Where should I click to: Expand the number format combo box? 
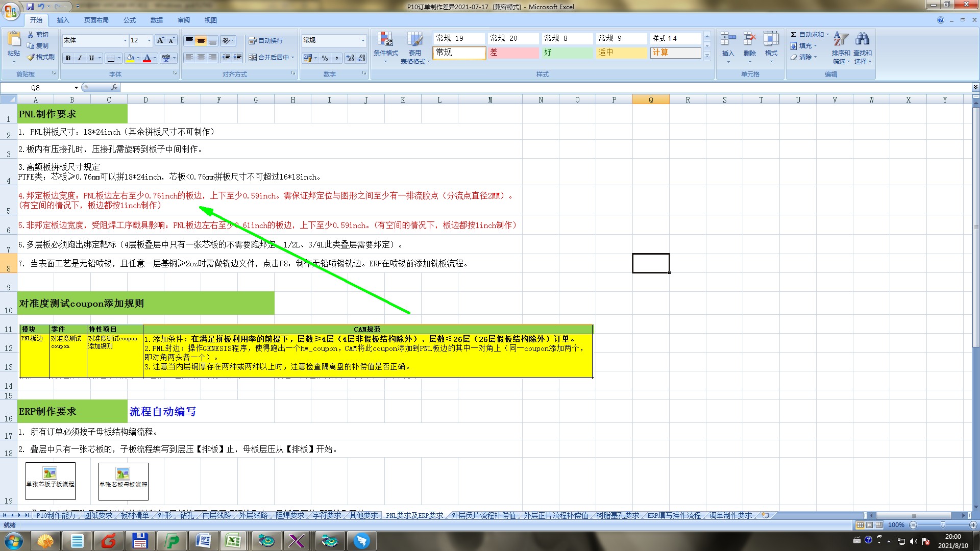coord(363,40)
